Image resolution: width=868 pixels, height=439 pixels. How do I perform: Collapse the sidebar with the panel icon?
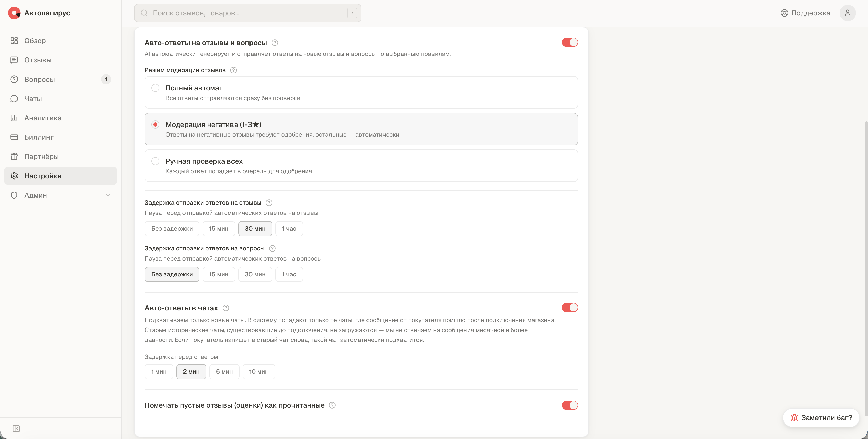(16, 429)
